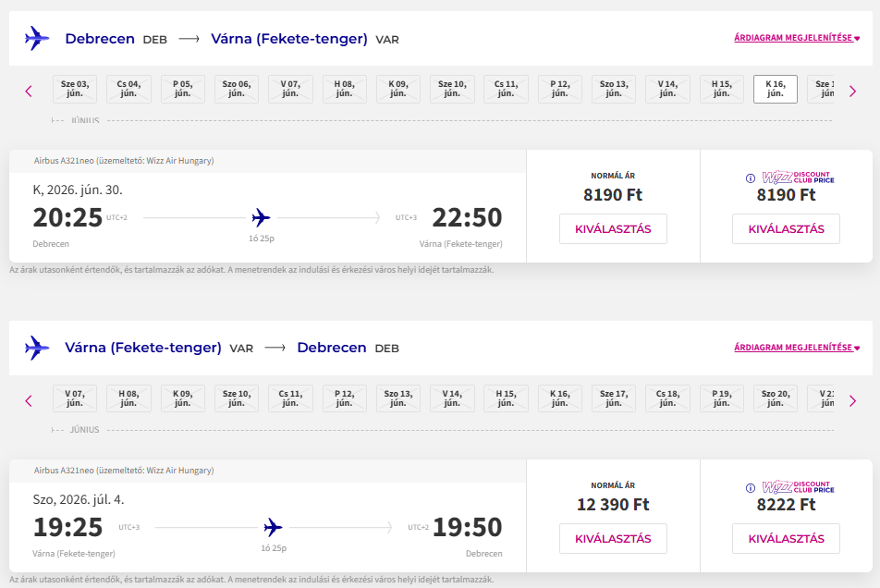880x588 pixels.
Task: Select return date Sze 17, jún.
Action: tap(613, 398)
